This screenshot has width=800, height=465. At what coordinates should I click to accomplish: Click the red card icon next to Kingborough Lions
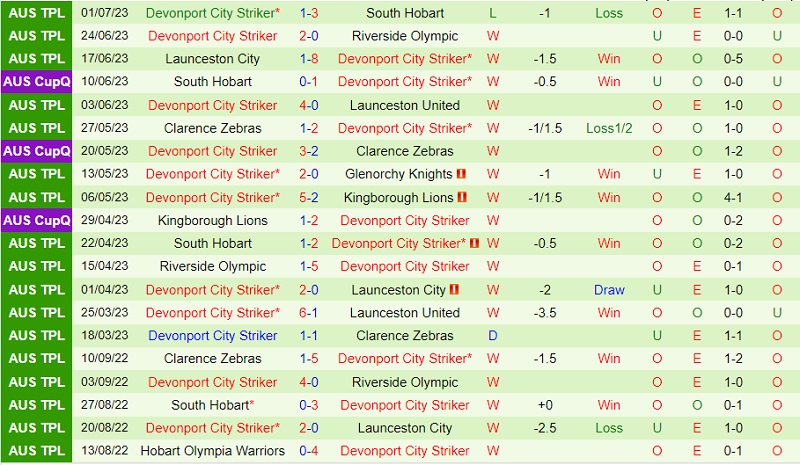tap(462, 197)
